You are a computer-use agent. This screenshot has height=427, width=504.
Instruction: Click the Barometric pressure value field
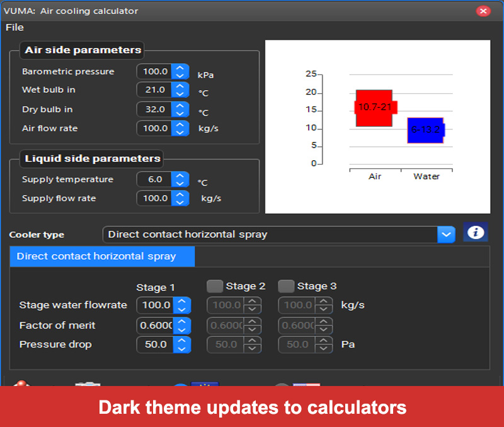[154, 71]
